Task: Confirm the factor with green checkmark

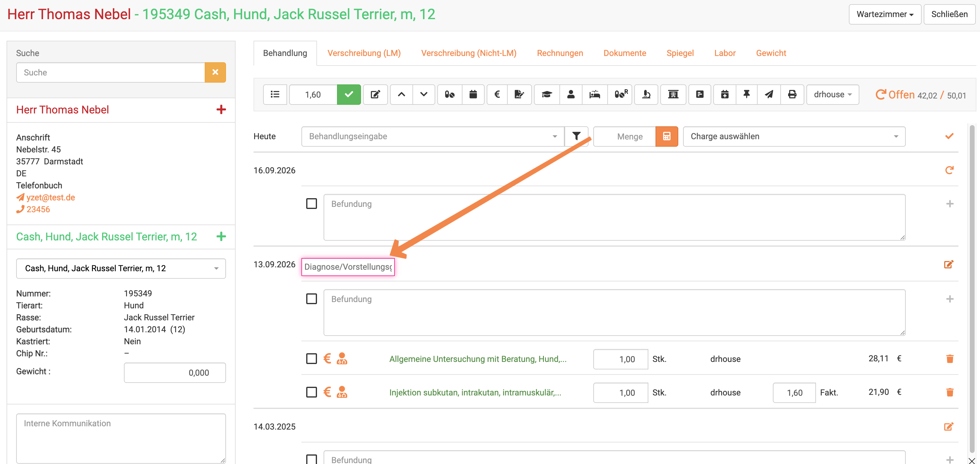Action: click(x=348, y=94)
